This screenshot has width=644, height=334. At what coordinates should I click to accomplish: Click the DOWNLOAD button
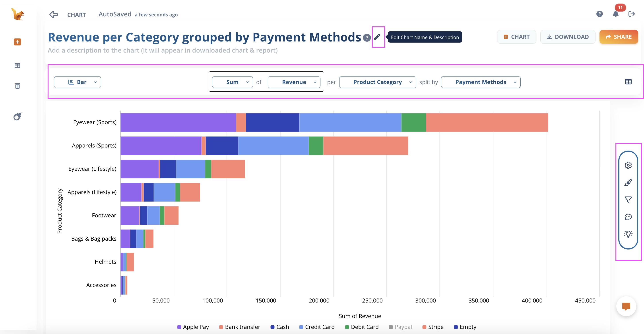coord(568,37)
